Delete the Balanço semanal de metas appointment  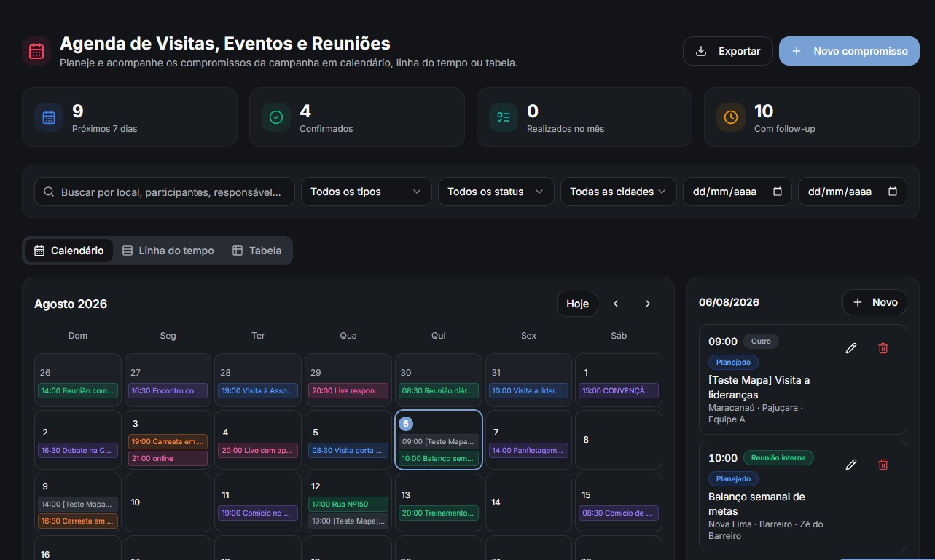coord(883,465)
